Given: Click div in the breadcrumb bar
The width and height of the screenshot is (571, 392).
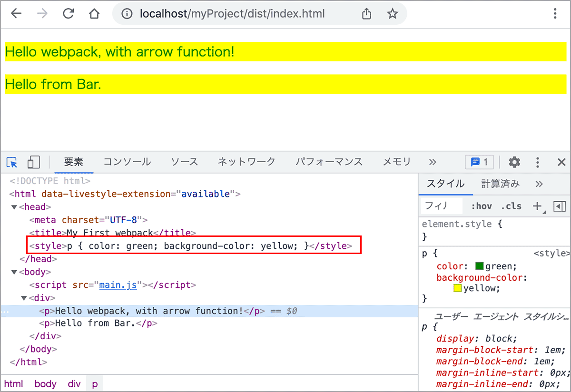Looking at the screenshot, I should click(x=74, y=384).
